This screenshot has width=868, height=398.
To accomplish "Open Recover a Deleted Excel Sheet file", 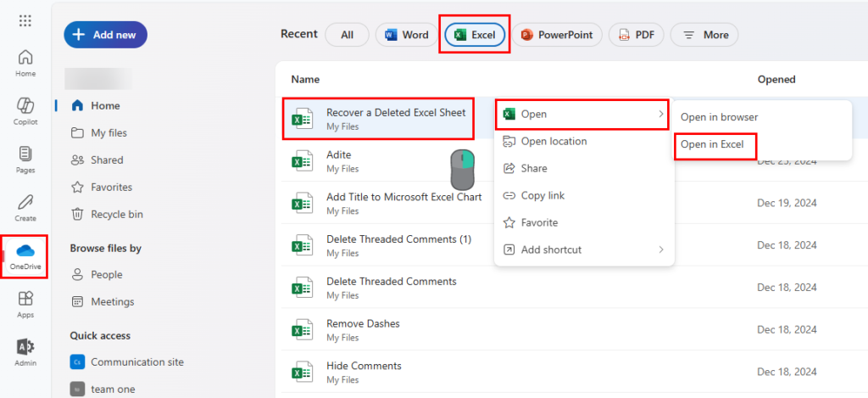I will [x=396, y=113].
